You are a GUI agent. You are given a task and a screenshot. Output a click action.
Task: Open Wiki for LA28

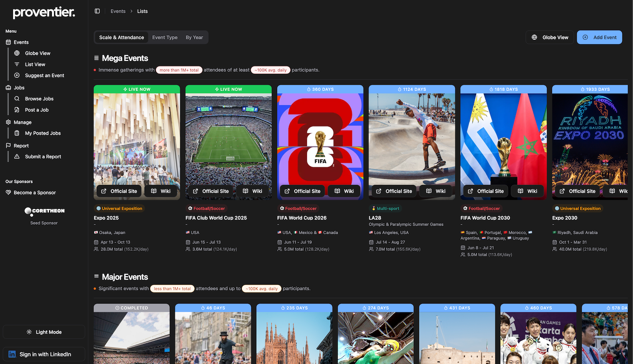(436, 191)
